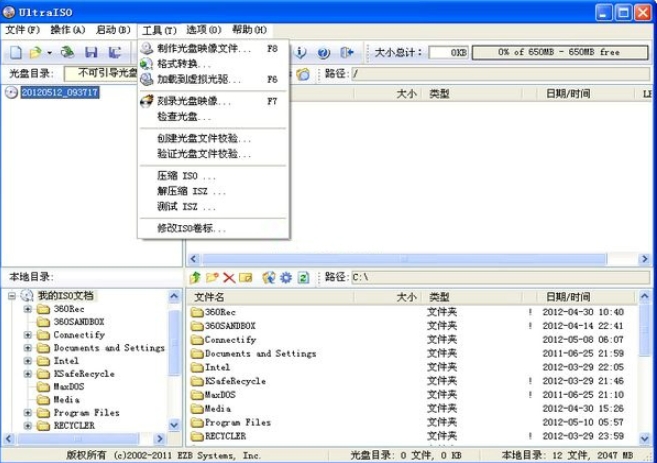This screenshot has height=463, width=657.
Task: Click the blue gear settings icon
Action: 286,277
